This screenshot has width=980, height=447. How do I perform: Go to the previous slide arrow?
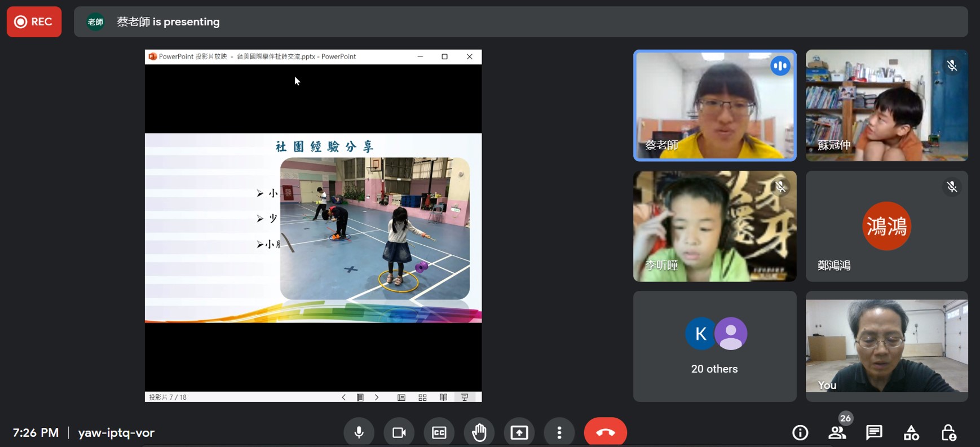coord(343,397)
